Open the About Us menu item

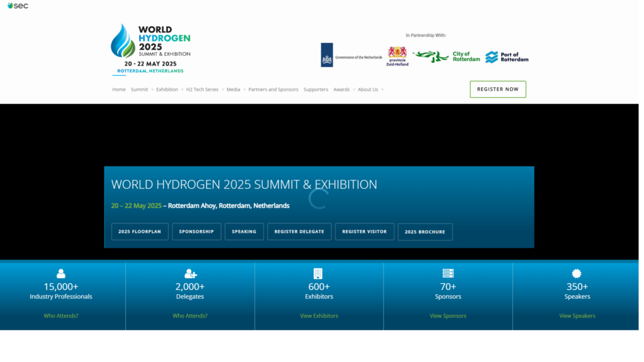click(368, 89)
